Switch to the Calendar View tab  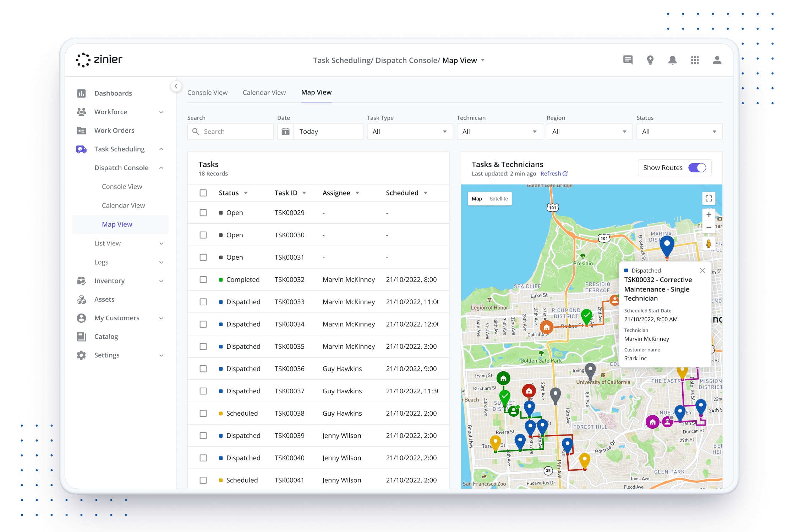pos(264,93)
